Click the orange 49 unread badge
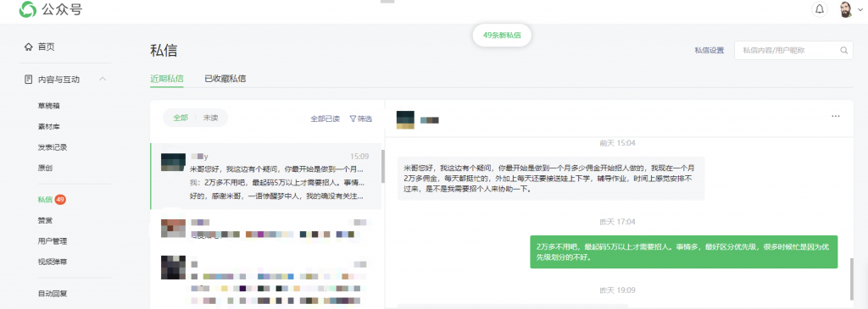This screenshot has width=868, height=309. click(x=60, y=200)
